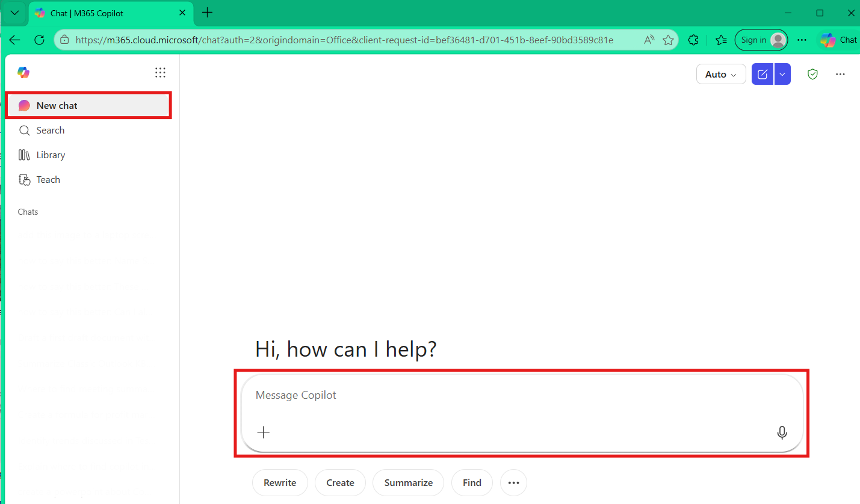Screen dimensions: 860x504
Task: Open the tab actions dropdown chevron
Action: tap(15, 13)
